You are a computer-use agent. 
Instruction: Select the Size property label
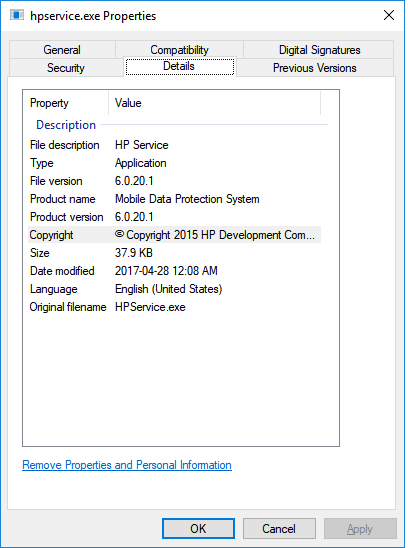pos(40,253)
